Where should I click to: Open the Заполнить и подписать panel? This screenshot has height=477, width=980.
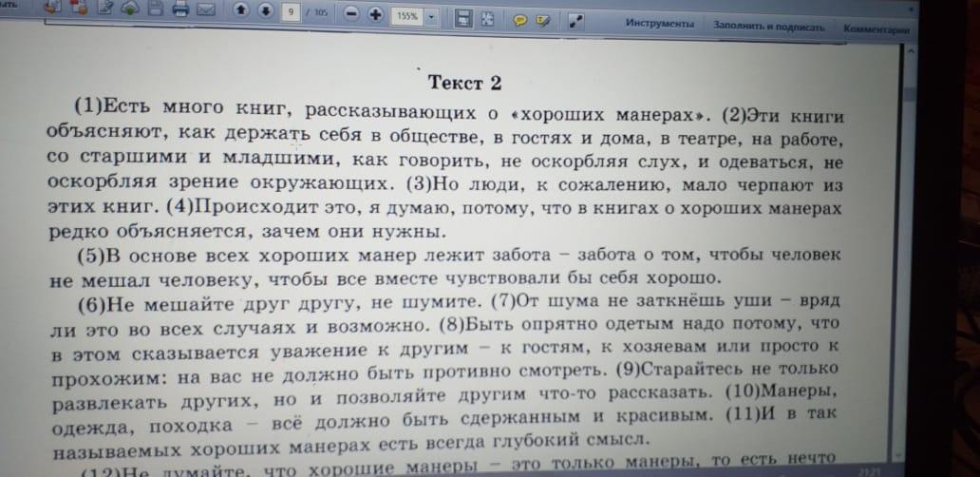pyautogui.click(x=769, y=27)
